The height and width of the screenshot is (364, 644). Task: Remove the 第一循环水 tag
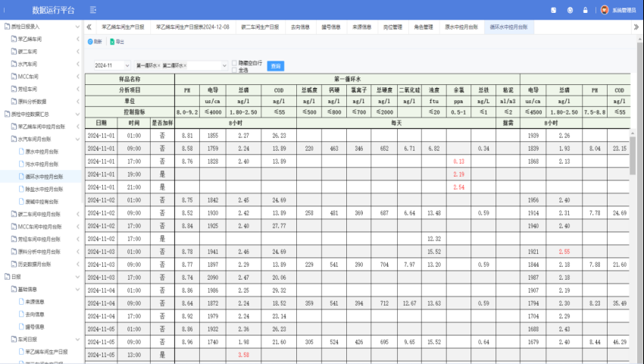point(159,65)
